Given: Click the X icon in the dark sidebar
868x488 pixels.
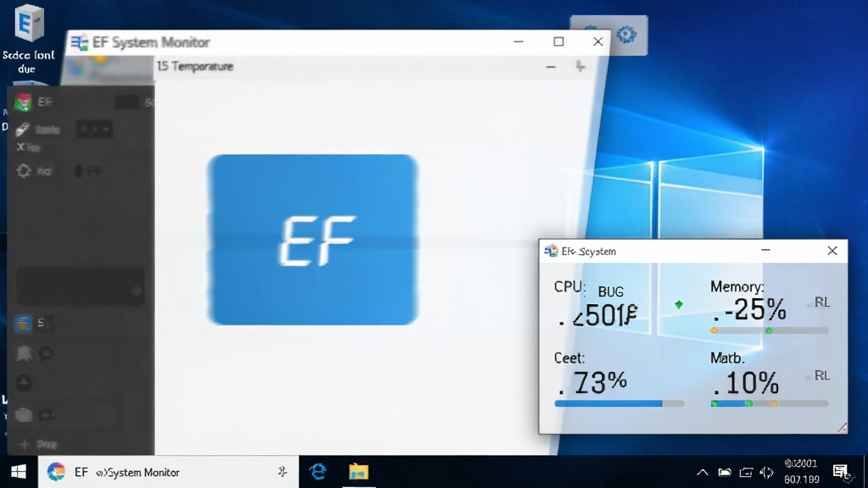Looking at the screenshot, I should (20, 147).
